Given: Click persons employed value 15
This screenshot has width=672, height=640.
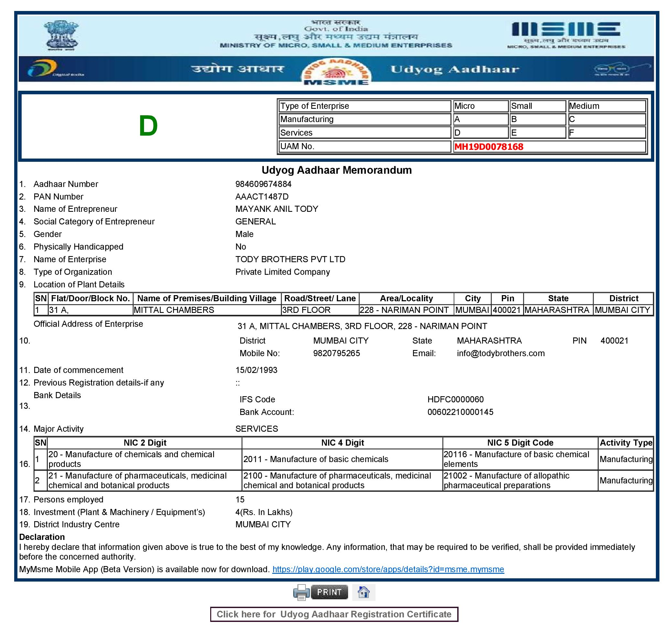Looking at the screenshot, I should [240, 500].
